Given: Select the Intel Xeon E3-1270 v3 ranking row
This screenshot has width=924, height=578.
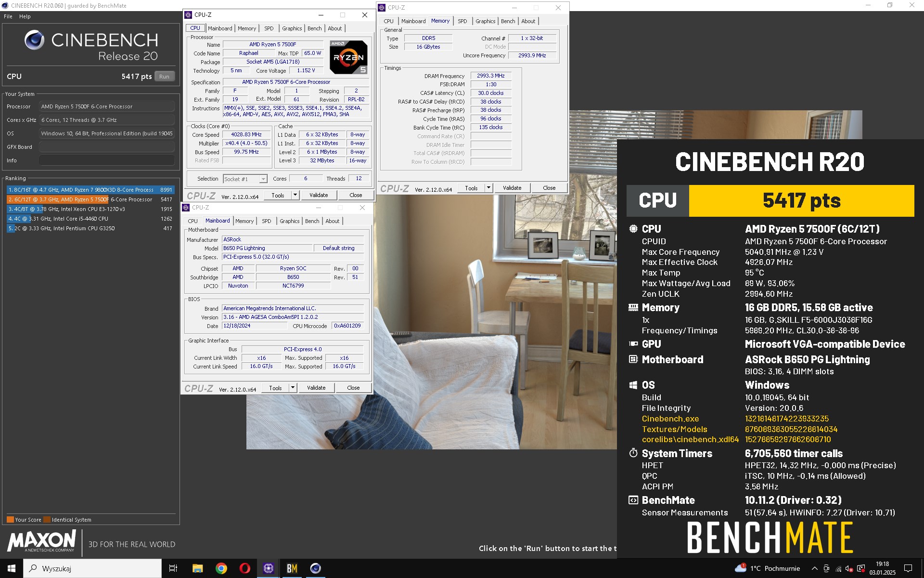Looking at the screenshot, I should tap(90, 209).
